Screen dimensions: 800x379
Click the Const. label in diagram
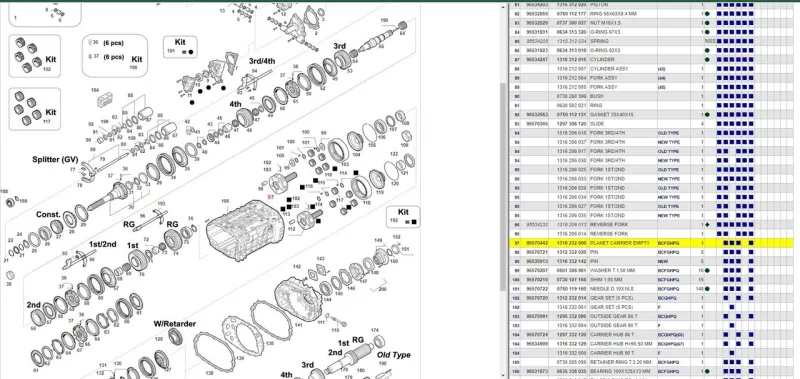48,215
